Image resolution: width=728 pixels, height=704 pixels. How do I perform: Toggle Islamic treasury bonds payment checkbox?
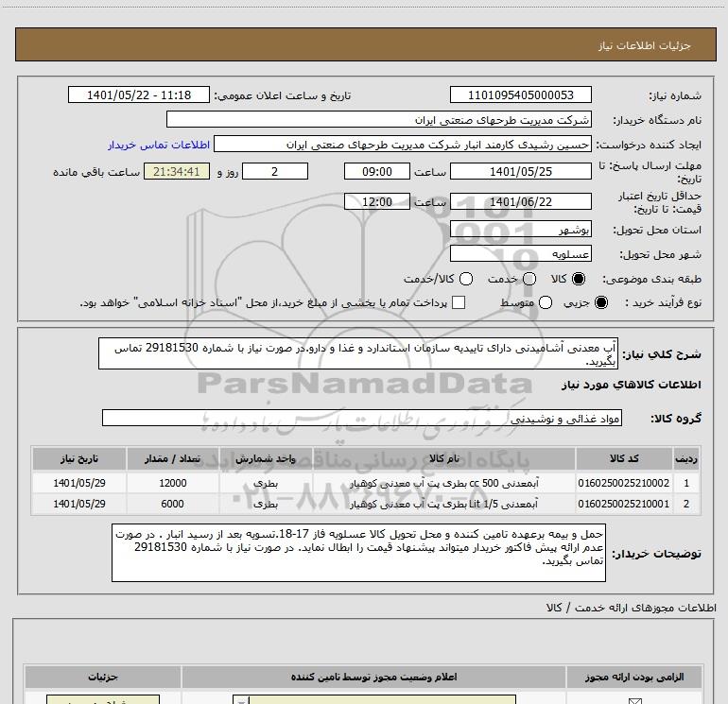click(x=459, y=302)
